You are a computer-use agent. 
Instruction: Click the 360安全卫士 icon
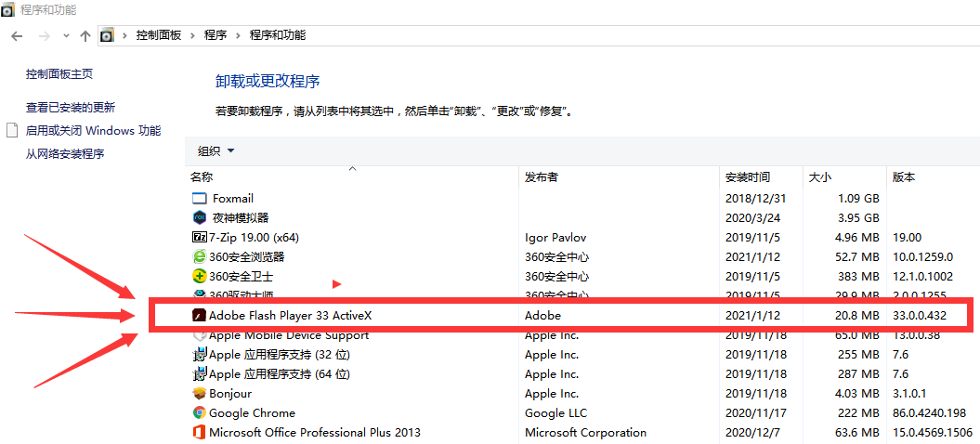click(199, 276)
